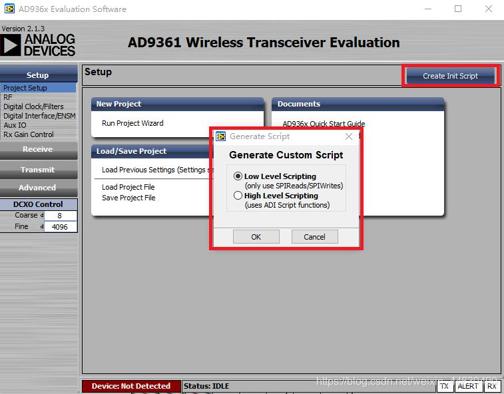This screenshot has height=394, width=504.
Task: Close the AD936x Evaluation Software window
Action: [489, 9]
